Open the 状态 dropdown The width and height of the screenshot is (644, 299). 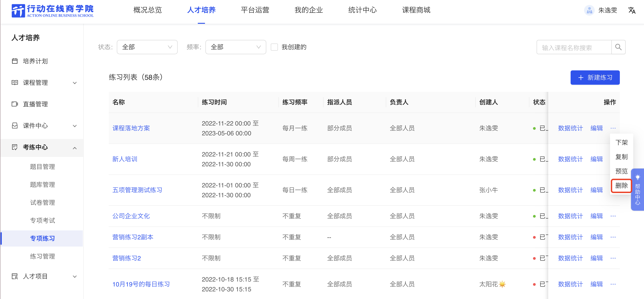point(147,47)
